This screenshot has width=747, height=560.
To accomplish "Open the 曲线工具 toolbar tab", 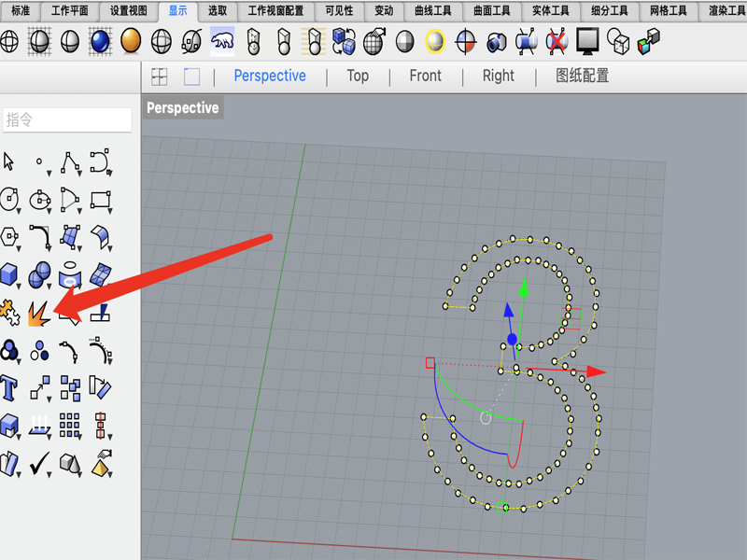I will point(433,10).
